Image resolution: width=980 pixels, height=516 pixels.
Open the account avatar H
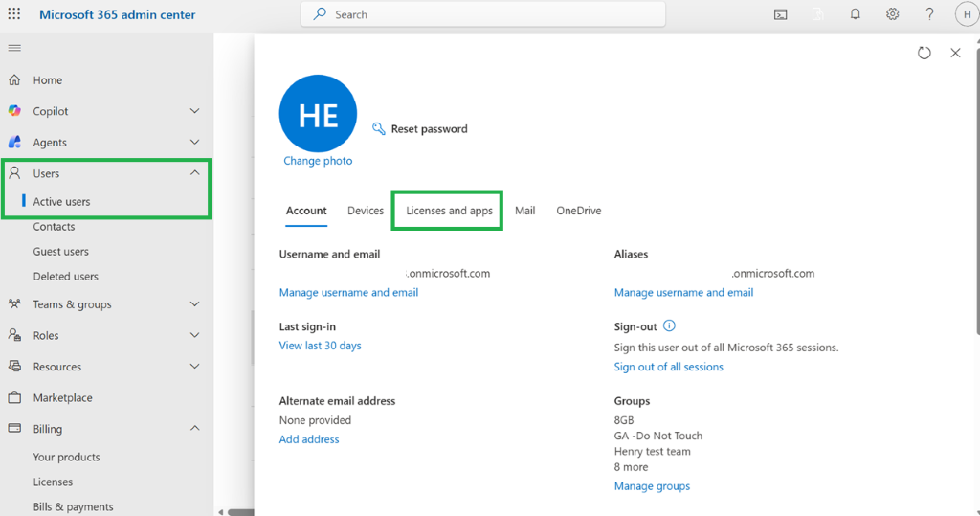tap(967, 14)
